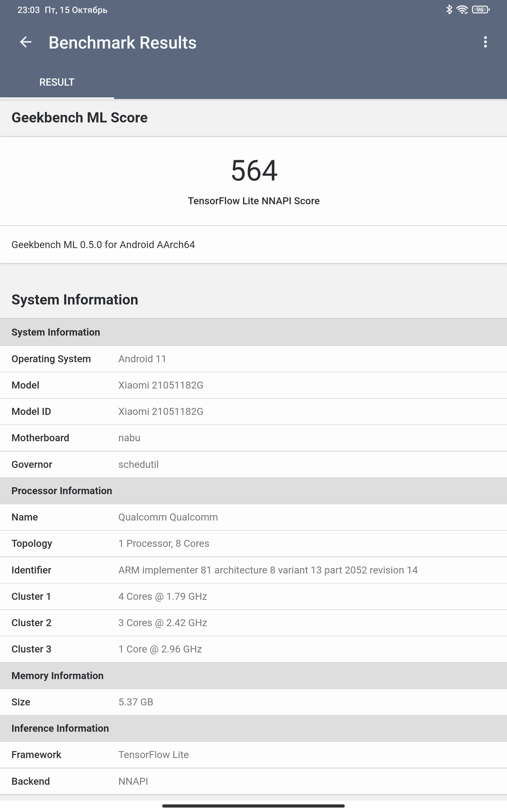Tap the Memory Size 5.37 GB row
507x812 pixels.
point(253,702)
